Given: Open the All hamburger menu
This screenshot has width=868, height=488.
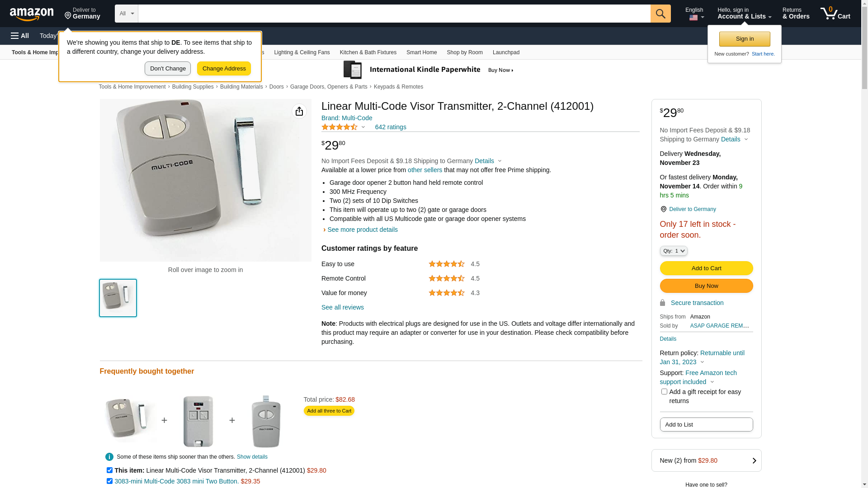Looking at the screenshot, I should 20,36.
